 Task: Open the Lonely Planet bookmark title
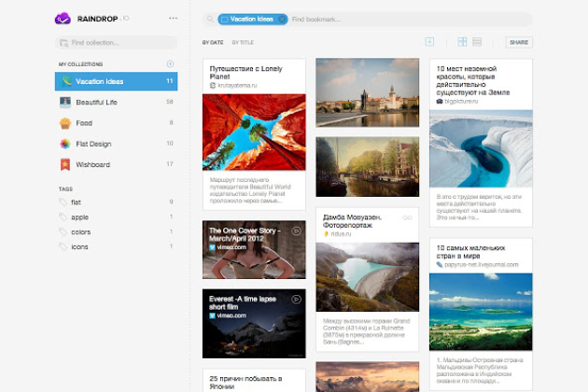(246, 73)
